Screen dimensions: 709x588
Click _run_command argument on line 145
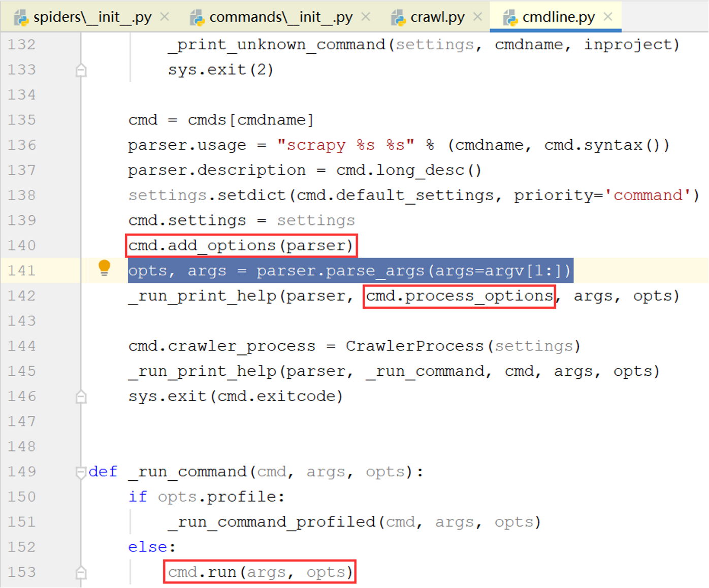[x=425, y=371]
